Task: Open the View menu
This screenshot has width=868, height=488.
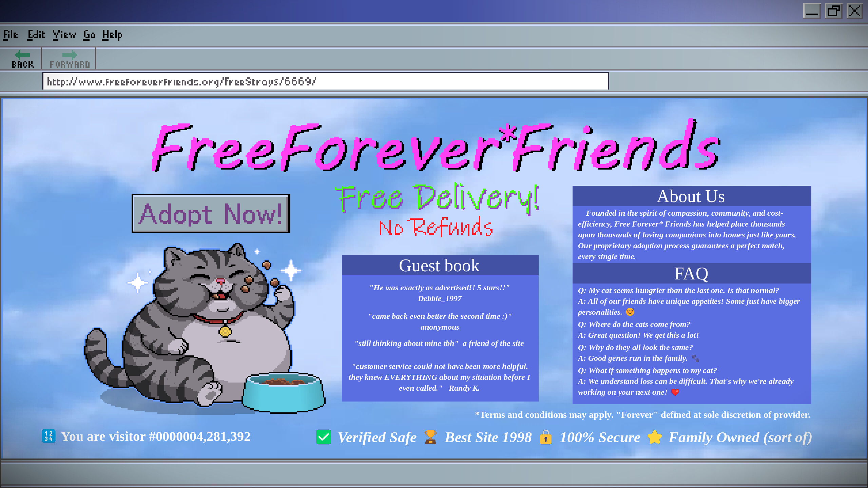Action: pyautogui.click(x=64, y=35)
